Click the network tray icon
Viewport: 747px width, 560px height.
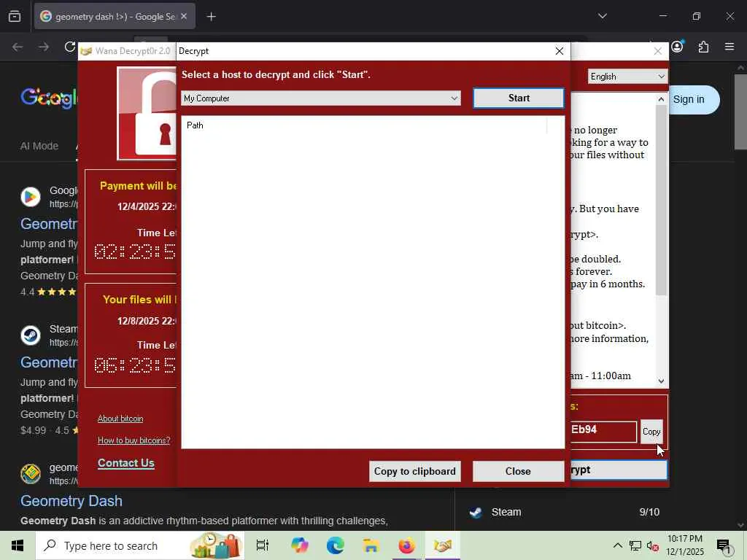click(635, 545)
